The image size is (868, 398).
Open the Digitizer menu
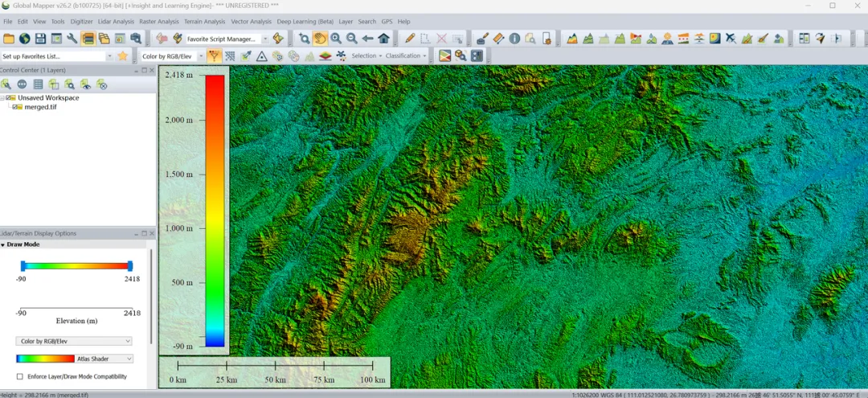pos(81,22)
